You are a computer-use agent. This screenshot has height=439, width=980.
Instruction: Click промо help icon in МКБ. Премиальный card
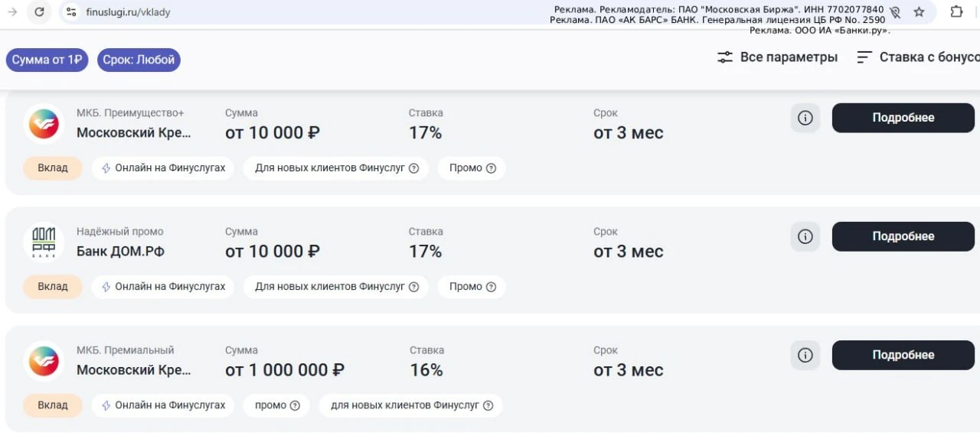295,405
